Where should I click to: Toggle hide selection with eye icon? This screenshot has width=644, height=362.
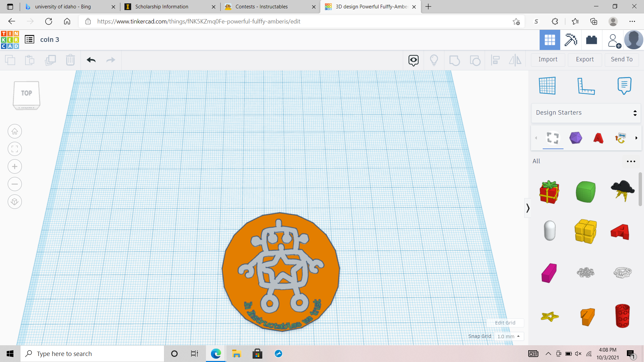click(413, 60)
